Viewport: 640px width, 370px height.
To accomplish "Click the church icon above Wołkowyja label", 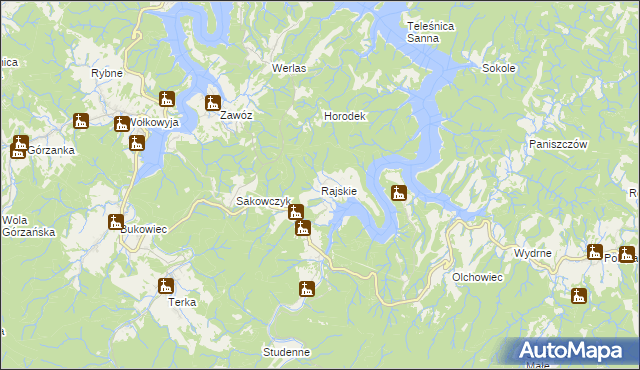I will 167,99.
